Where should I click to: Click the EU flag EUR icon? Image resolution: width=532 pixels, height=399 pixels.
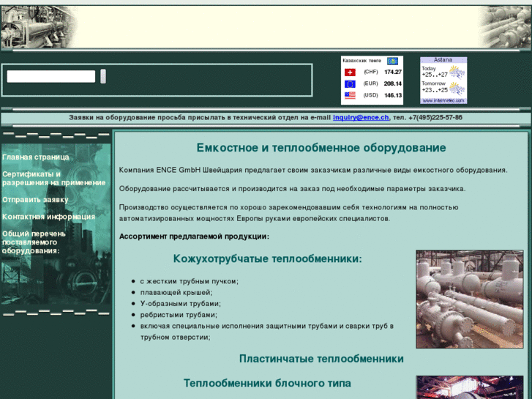(350, 84)
